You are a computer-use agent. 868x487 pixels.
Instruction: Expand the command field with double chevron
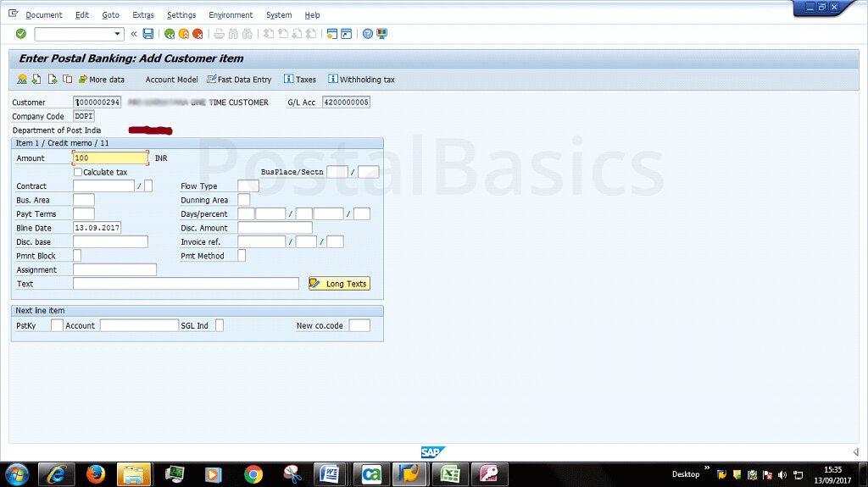pos(134,34)
